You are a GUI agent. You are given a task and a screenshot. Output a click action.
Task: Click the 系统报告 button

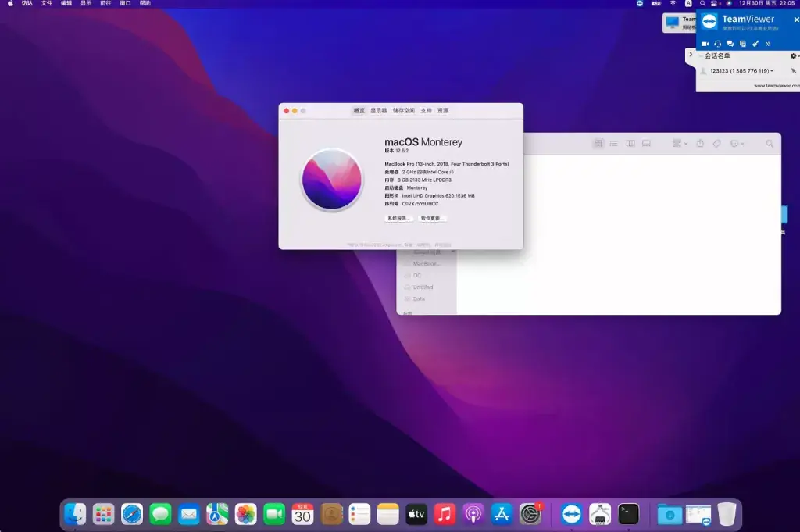398,218
